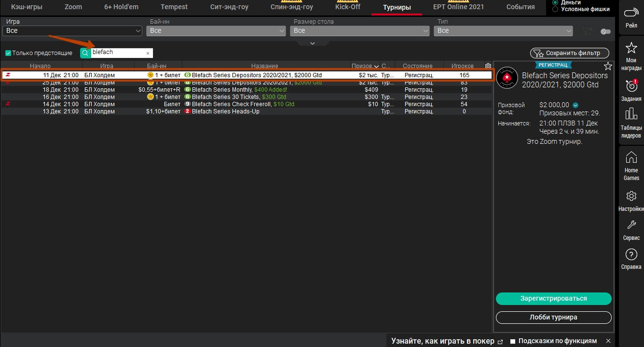
Task: Select Blefach Series Check Freeroll row
Action: [246, 104]
